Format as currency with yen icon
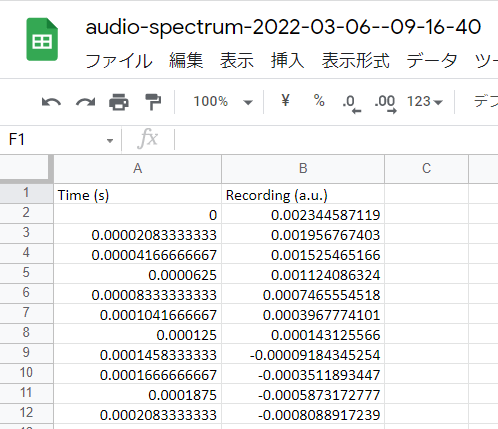Viewport: 498px width, 429px height. pos(285,100)
